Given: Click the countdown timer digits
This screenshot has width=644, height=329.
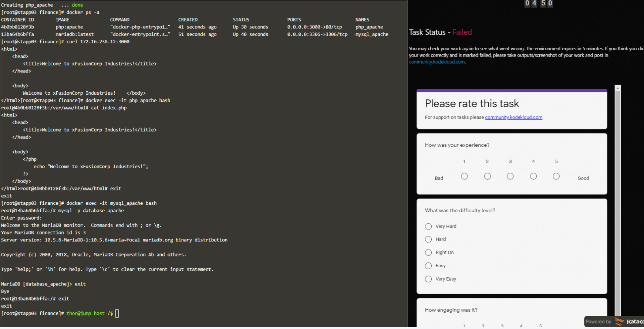Looking at the screenshot, I should [x=539, y=3].
